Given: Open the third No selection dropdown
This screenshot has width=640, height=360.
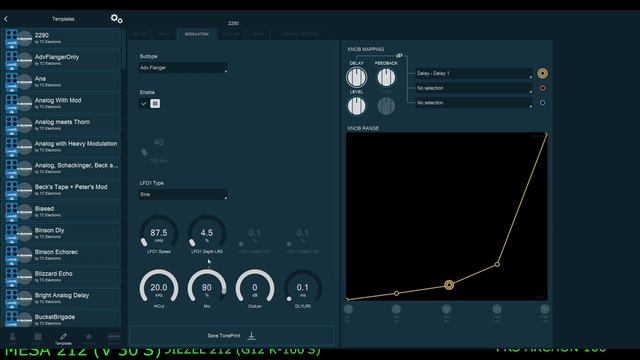Looking at the screenshot, I should 474,103.
